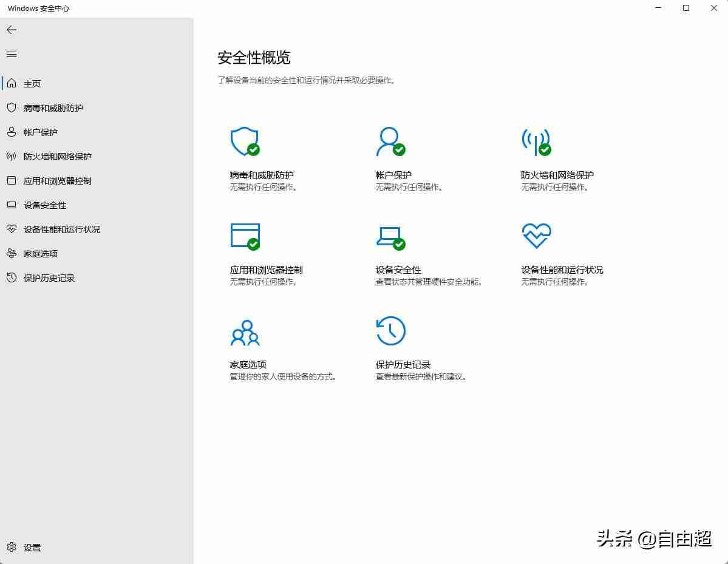Select the firewall and network antenna icon
This screenshot has width=728, height=564.
click(536, 141)
